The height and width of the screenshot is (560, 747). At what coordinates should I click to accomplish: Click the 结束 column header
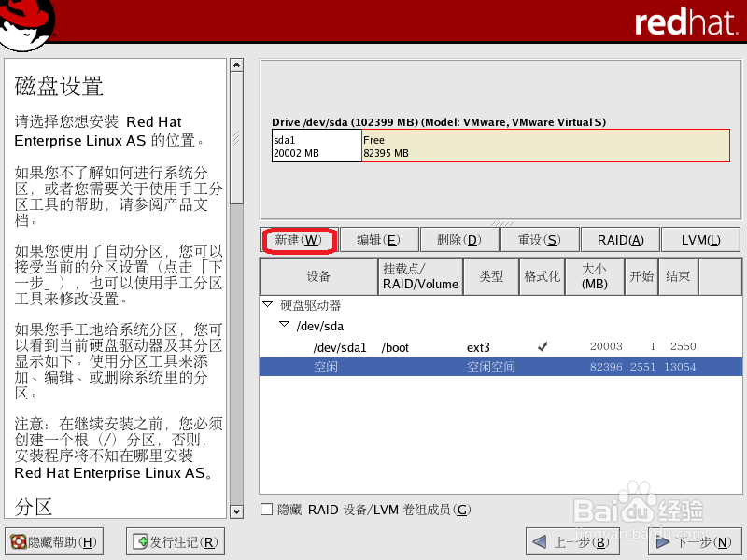pyautogui.click(x=678, y=276)
